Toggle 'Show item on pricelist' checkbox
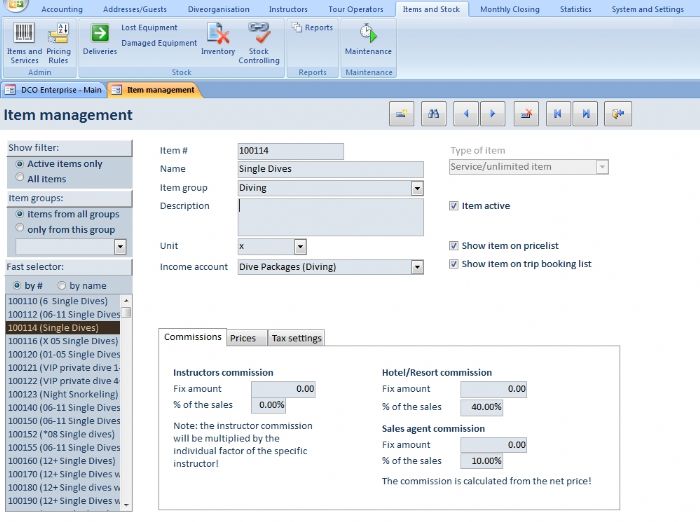700x522 pixels. [454, 245]
